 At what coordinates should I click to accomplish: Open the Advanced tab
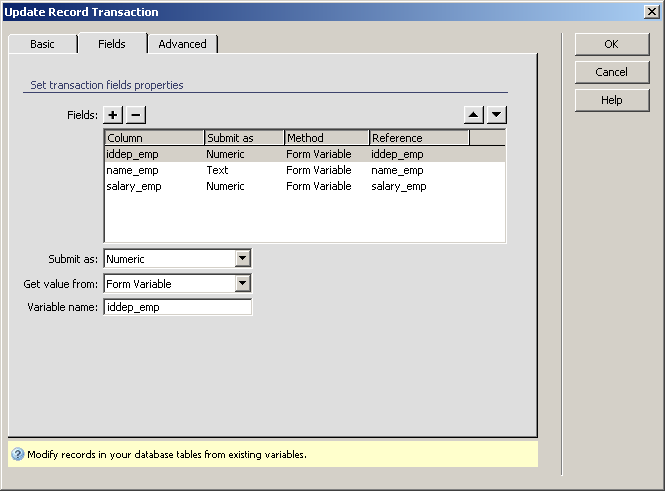[182, 44]
